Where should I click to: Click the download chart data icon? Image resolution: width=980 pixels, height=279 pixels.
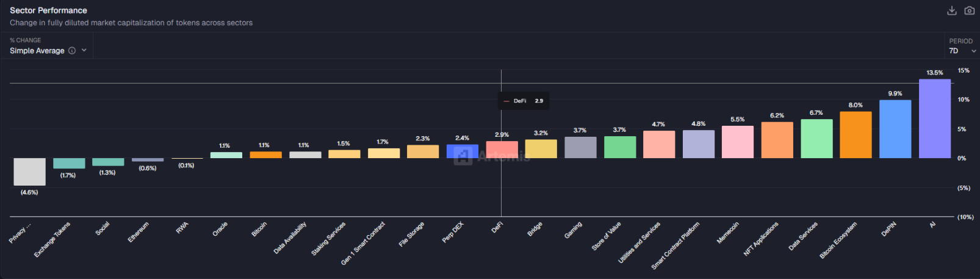951,10
